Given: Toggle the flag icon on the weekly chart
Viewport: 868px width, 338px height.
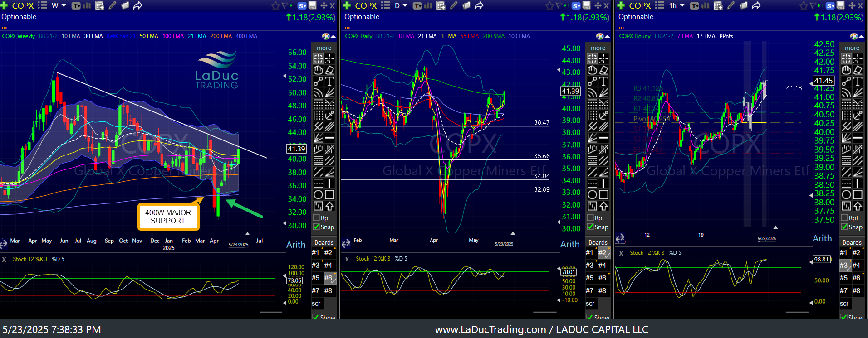Looking at the screenshot, I should [x=284, y=5].
